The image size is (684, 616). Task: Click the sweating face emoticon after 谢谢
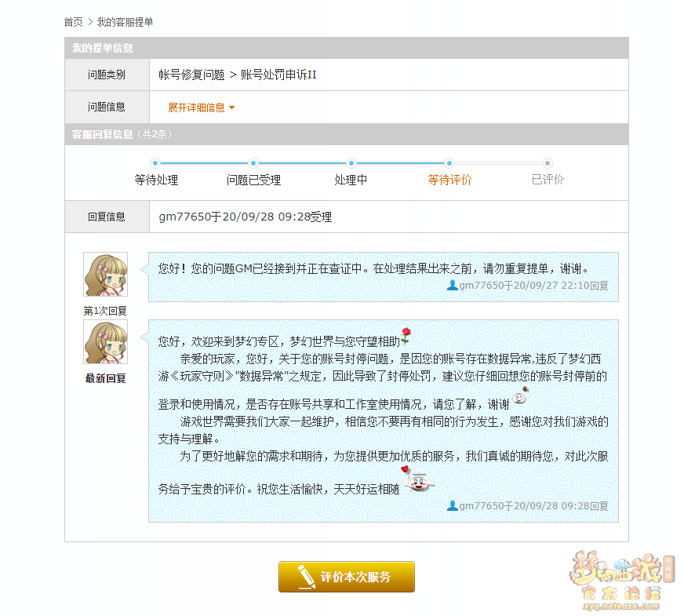tap(520, 395)
